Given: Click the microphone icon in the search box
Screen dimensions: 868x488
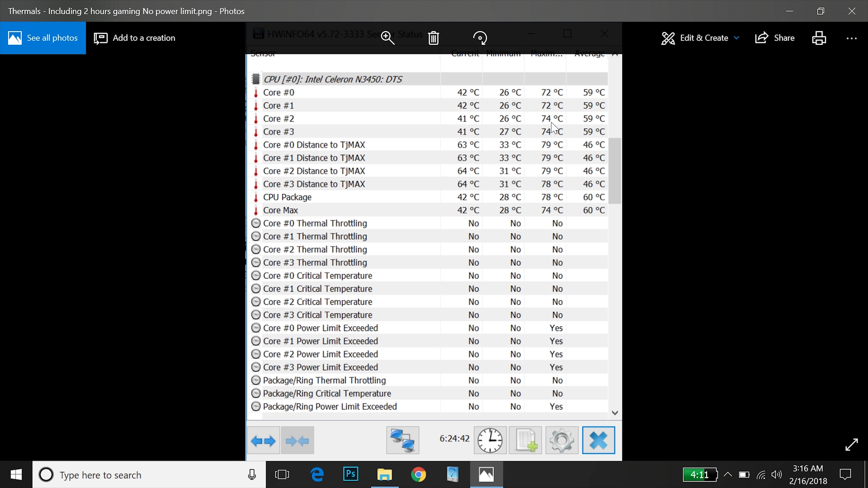Looking at the screenshot, I should click(x=252, y=474).
